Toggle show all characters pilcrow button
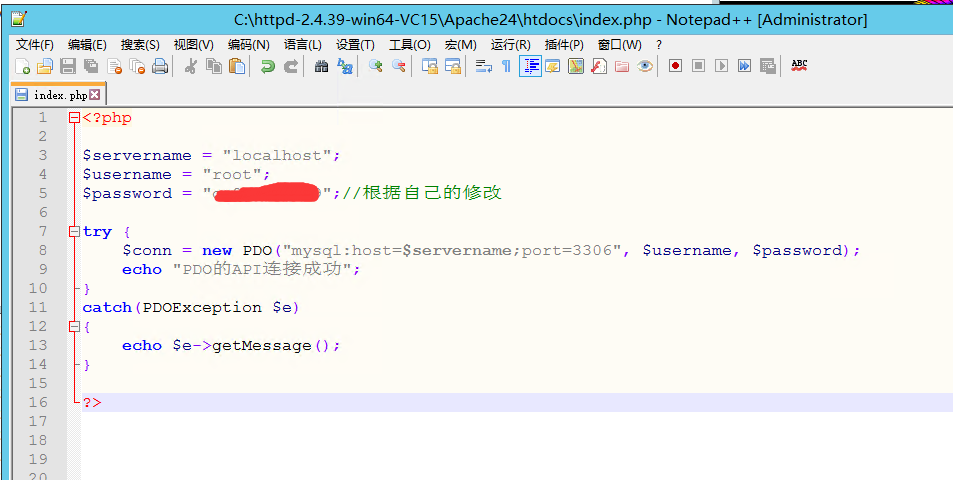Viewport: 953px width, 480px height. tap(506, 66)
